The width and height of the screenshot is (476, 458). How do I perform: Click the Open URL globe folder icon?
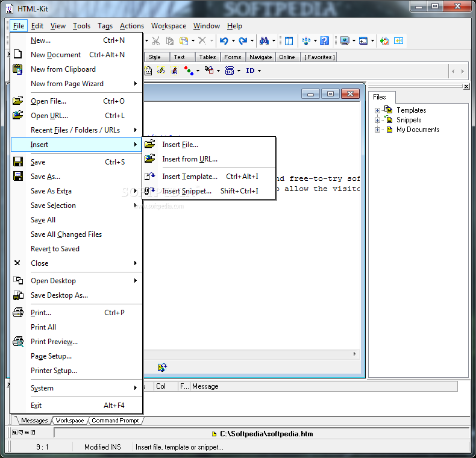pos(18,116)
